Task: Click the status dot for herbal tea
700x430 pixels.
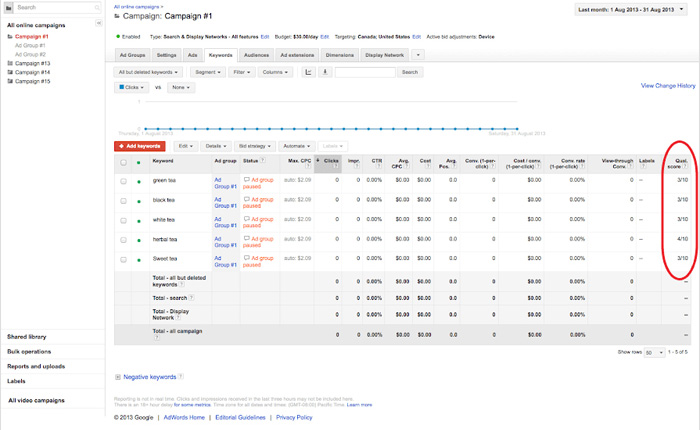Action: (x=139, y=240)
